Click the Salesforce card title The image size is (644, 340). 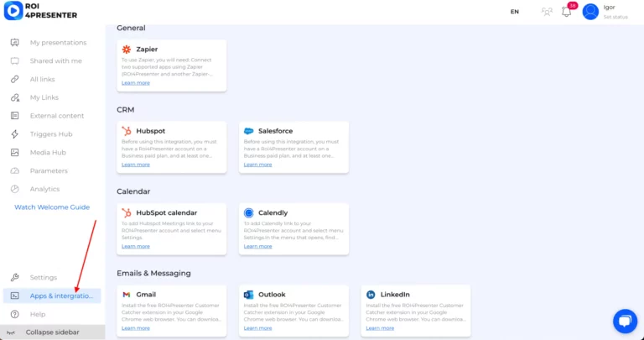(276, 131)
